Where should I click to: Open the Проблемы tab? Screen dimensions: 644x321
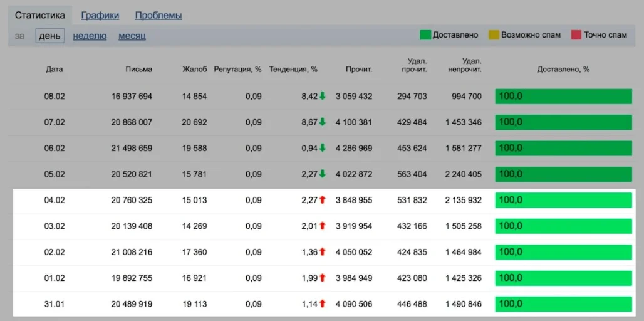pyautogui.click(x=158, y=15)
